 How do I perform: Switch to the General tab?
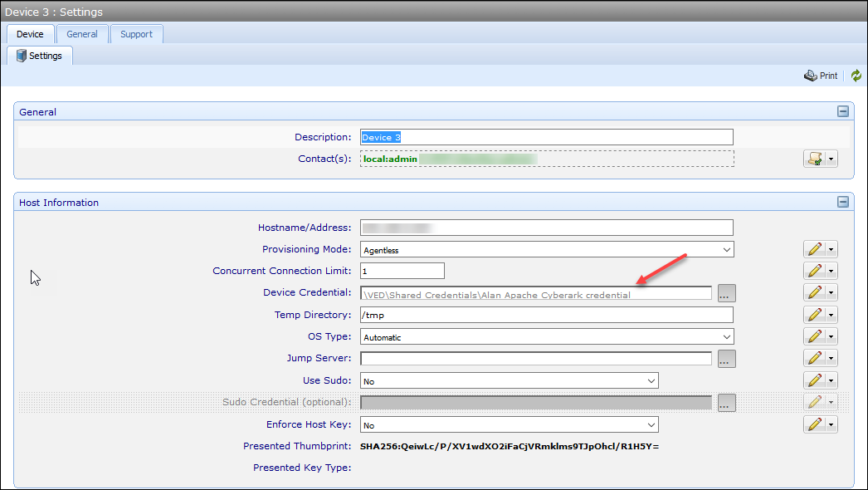[x=82, y=34]
